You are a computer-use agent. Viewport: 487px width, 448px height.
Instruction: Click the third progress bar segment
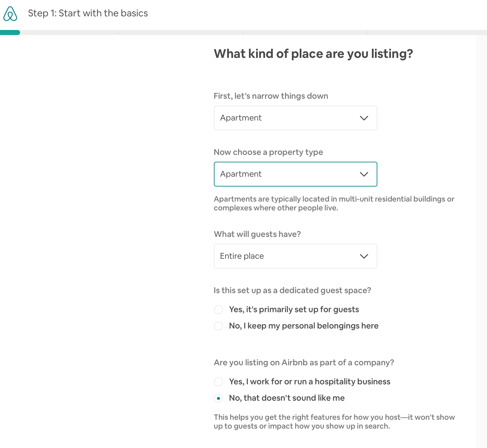pos(305,33)
